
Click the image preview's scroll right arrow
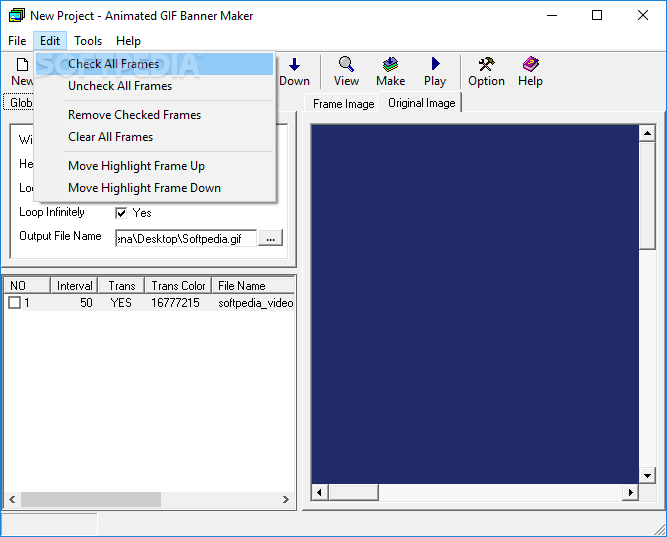coord(630,492)
